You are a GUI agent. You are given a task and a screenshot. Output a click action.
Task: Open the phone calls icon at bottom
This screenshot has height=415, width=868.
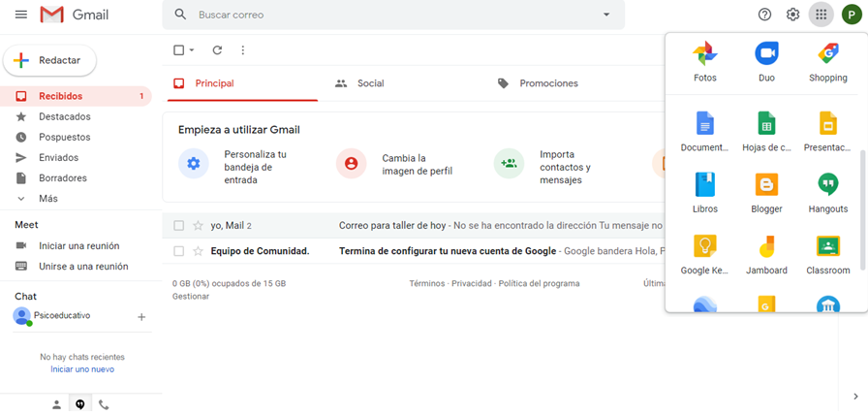pos(104,405)
